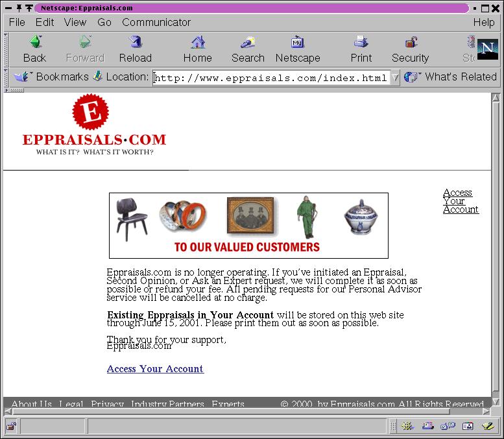Reload the current page
504x439 pixels.
pos(136,49)
